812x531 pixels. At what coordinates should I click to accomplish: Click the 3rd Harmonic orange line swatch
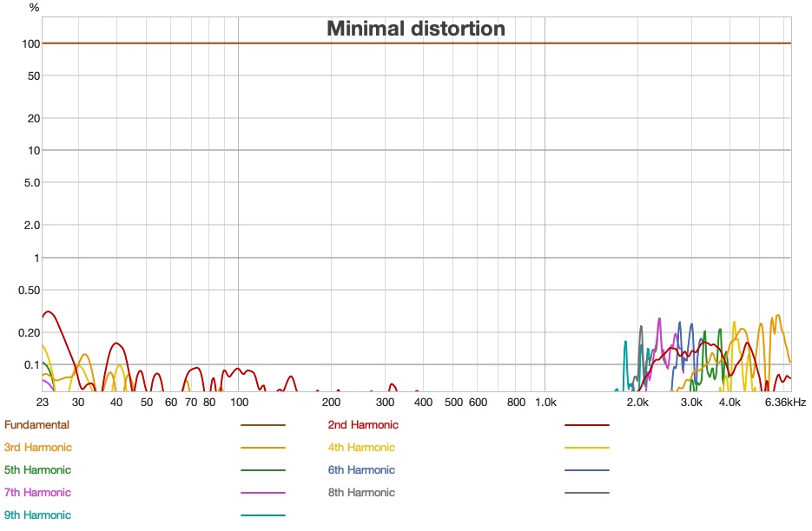pos(265,447)
